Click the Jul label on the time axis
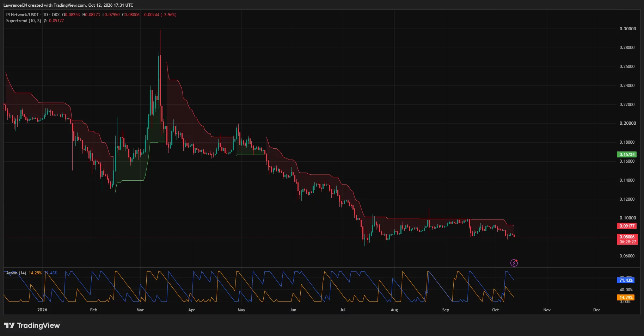The width and height of the screenshot is (644, 336). click(343, 310)
